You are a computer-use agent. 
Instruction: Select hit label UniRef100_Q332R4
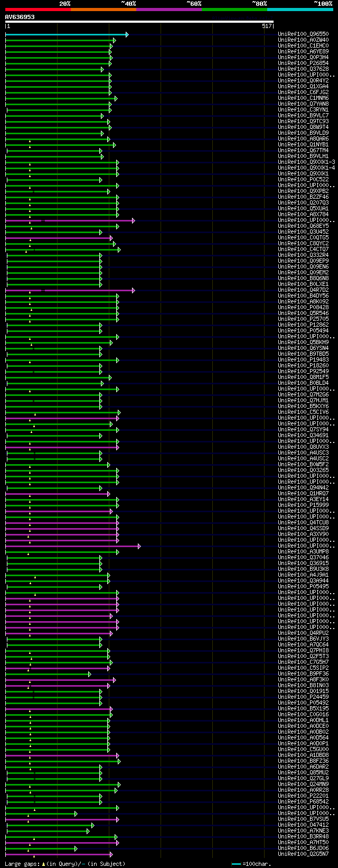tap(303, 255)
